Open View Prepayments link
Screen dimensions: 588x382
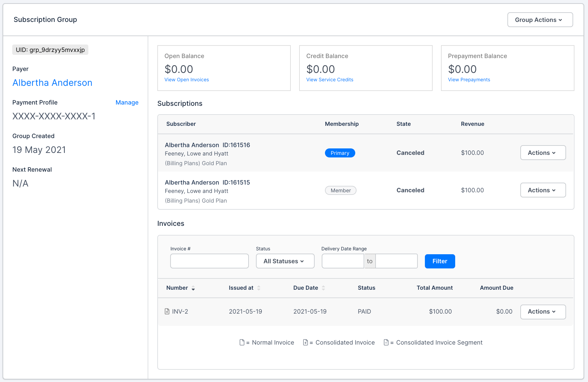click(x=469, y=79)
